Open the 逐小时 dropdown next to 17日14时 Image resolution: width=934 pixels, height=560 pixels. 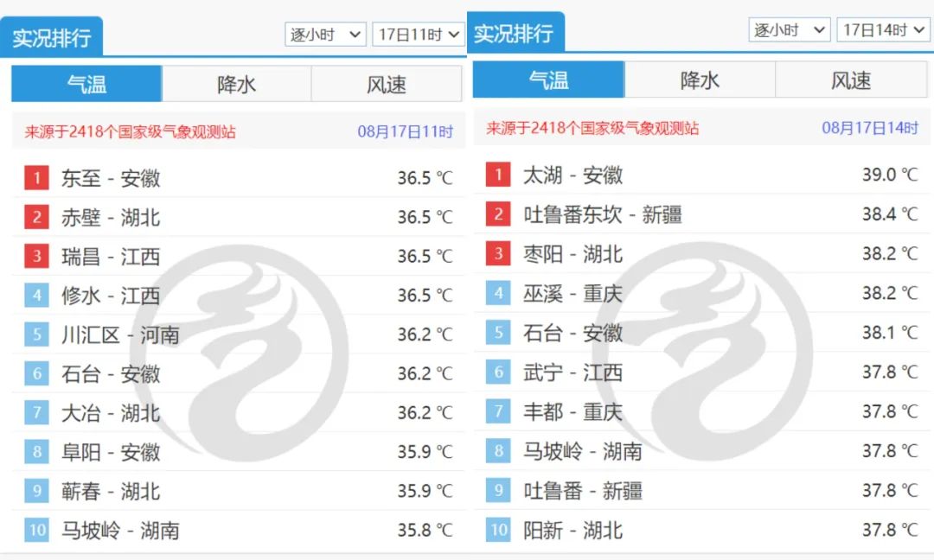point(789,30)
